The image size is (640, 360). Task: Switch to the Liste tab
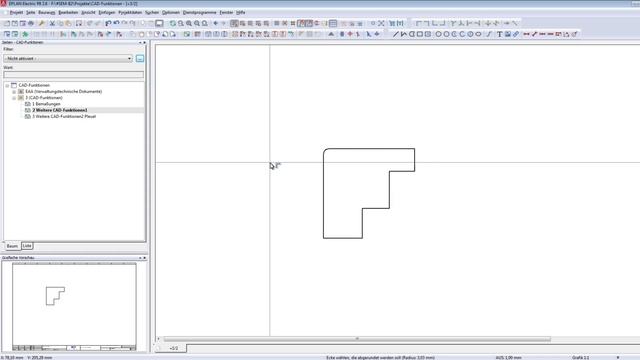(x=27, y=246)
